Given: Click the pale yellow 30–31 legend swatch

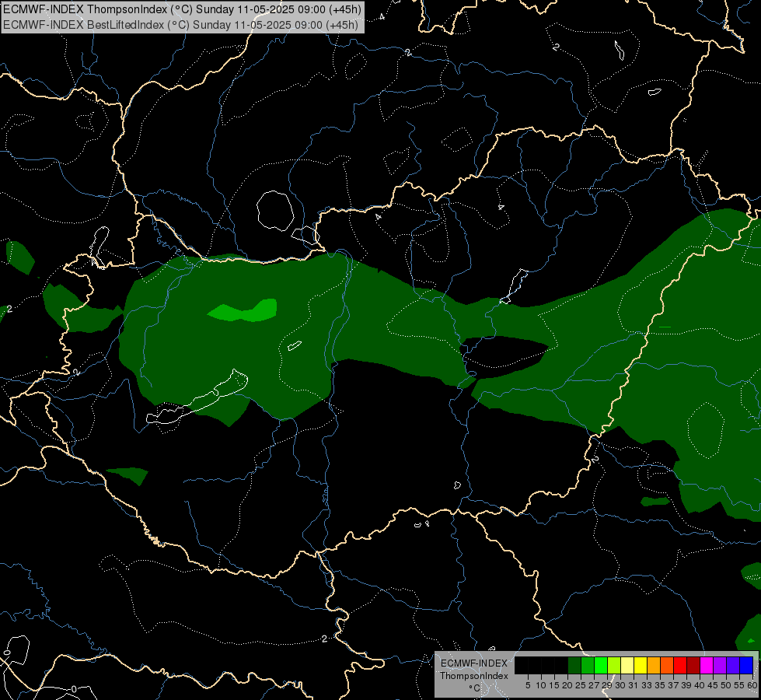Looking at the screenshot, I should 627,665.
